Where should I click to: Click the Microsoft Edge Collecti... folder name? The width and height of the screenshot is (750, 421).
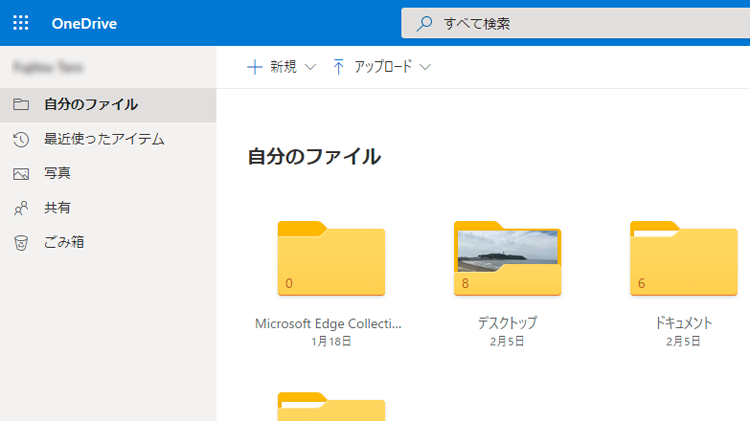[328, 324]
